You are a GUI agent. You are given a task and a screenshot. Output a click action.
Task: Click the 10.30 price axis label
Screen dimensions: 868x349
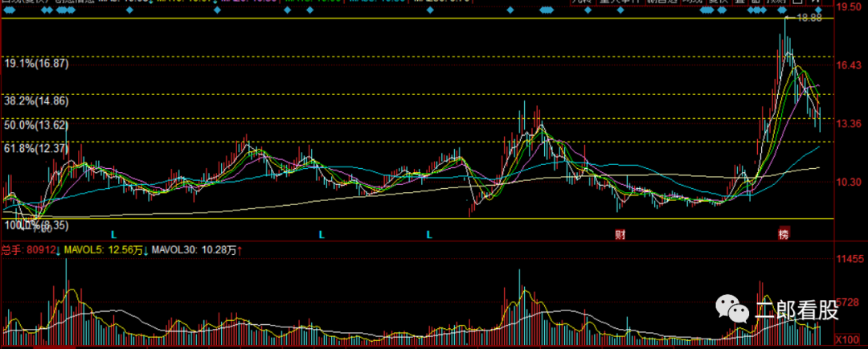(x=849, y=182)
